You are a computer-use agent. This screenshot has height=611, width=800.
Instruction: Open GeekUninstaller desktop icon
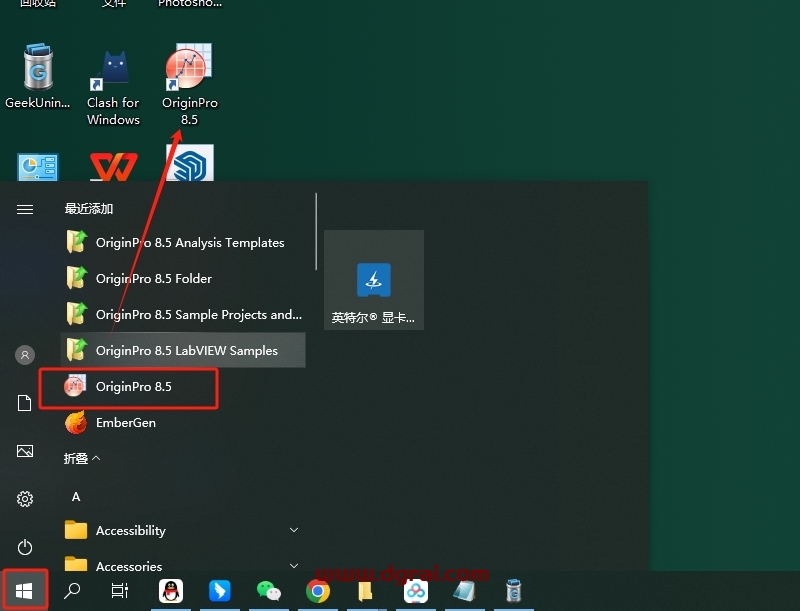point(38,77)
